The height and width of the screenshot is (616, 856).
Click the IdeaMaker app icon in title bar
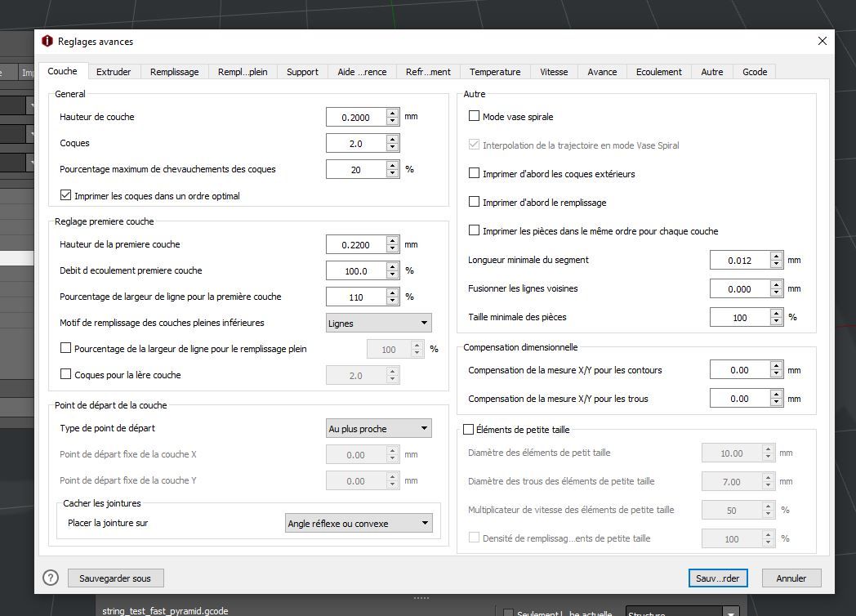[47, 42]
